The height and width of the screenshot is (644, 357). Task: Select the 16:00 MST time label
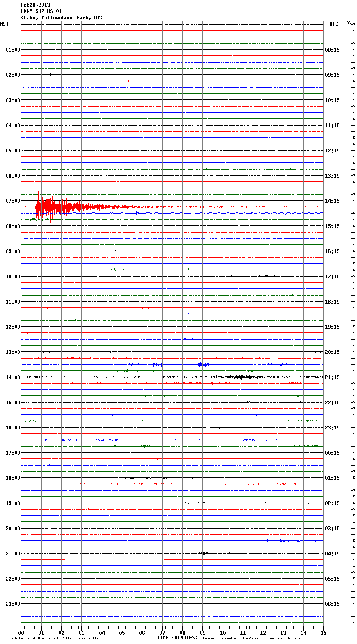13,428
